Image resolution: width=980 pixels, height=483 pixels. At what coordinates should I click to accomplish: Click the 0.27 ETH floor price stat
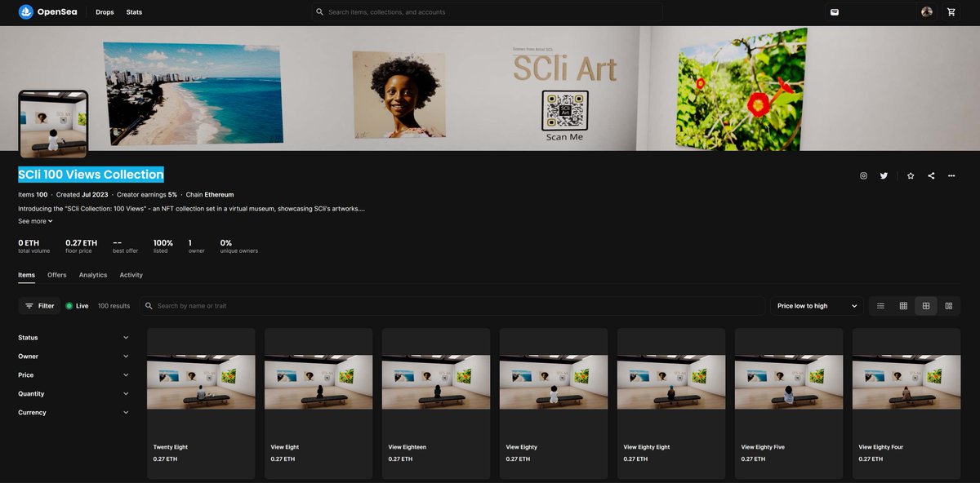point(81,246)
